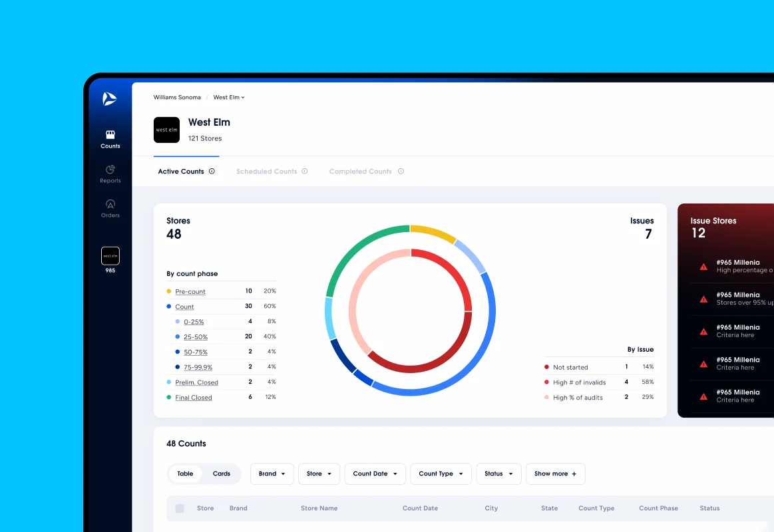Open the Brand filter dropdown
This screenshot has width=774, height=532.
point(272,474)
